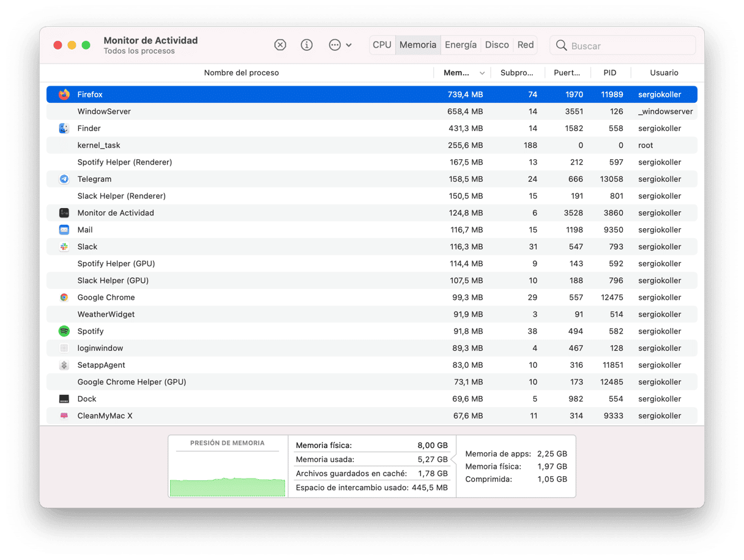The image size is (744, 560).
Task: Click the yellow minimize window button
Action: pos(72,45)
